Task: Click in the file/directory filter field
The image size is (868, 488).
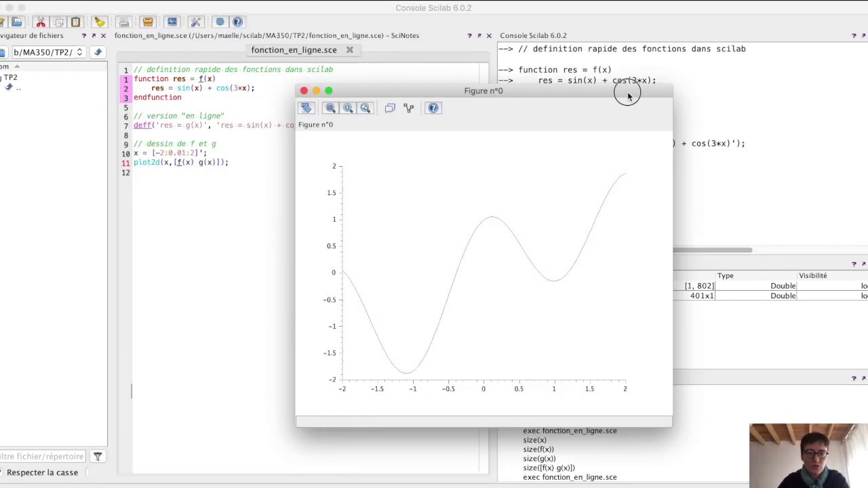Action: click(x=42, y=457)
